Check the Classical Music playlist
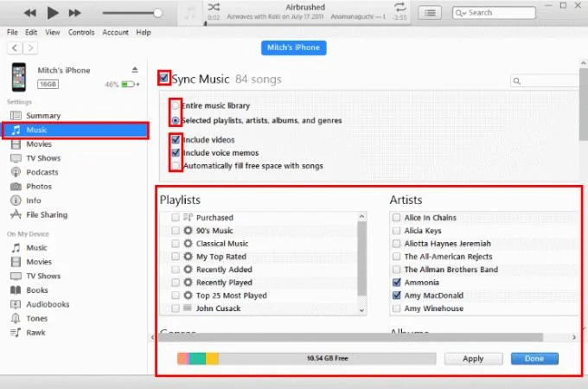The image size is (588, 389). [x=176, y=244]
